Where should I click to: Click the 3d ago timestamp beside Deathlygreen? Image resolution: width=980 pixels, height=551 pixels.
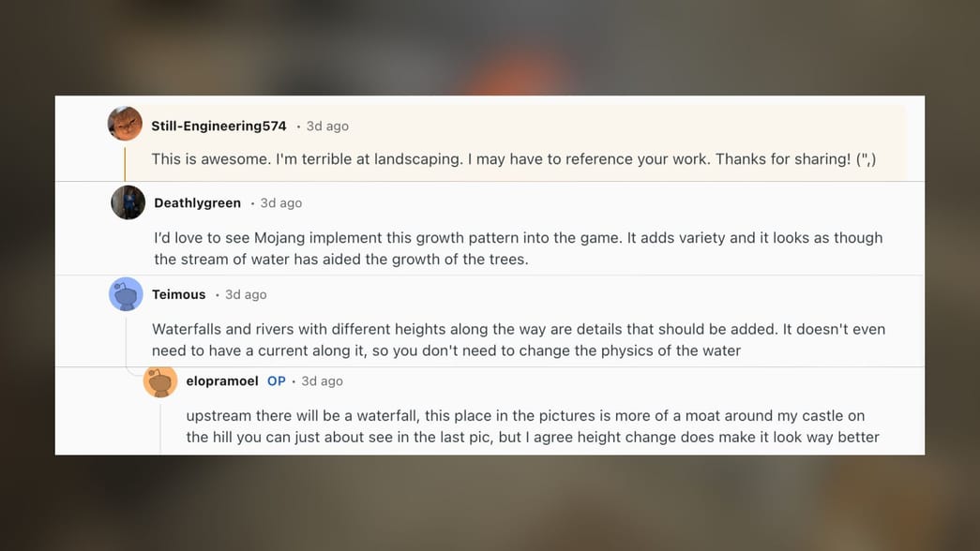[x=281, y=202]
